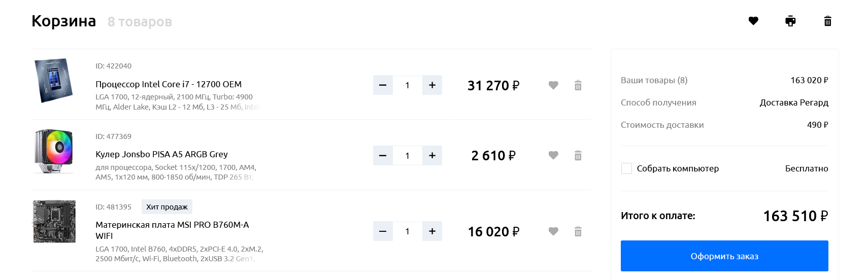Favorite the Jonsbo PISA A5 cooler
The image size is (868, 280).
tap(553, 155)
